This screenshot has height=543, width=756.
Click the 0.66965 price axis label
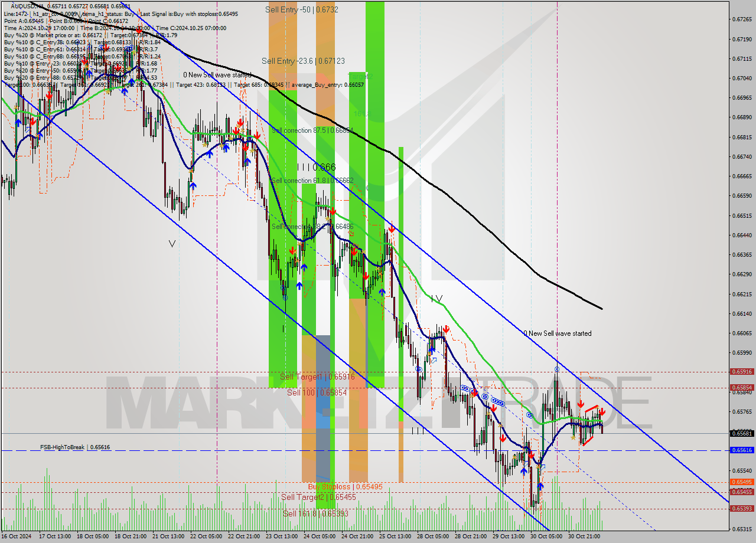click(x=741, y=98)
